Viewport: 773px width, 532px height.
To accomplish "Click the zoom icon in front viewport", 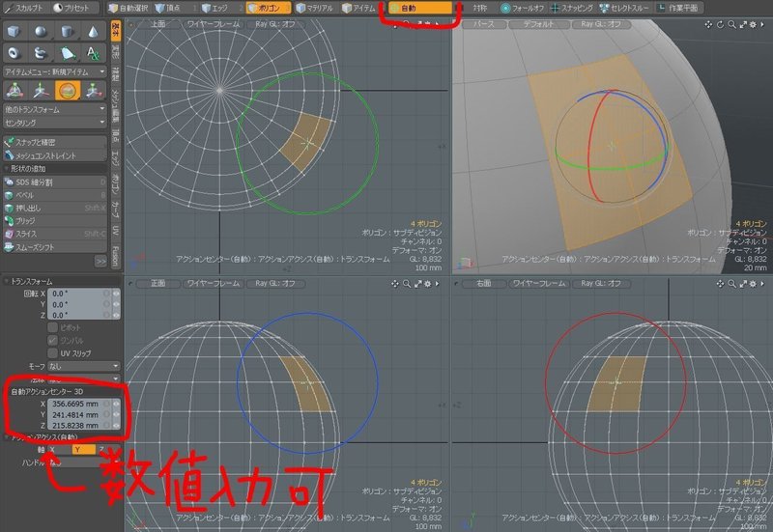I will coord(407,284).
